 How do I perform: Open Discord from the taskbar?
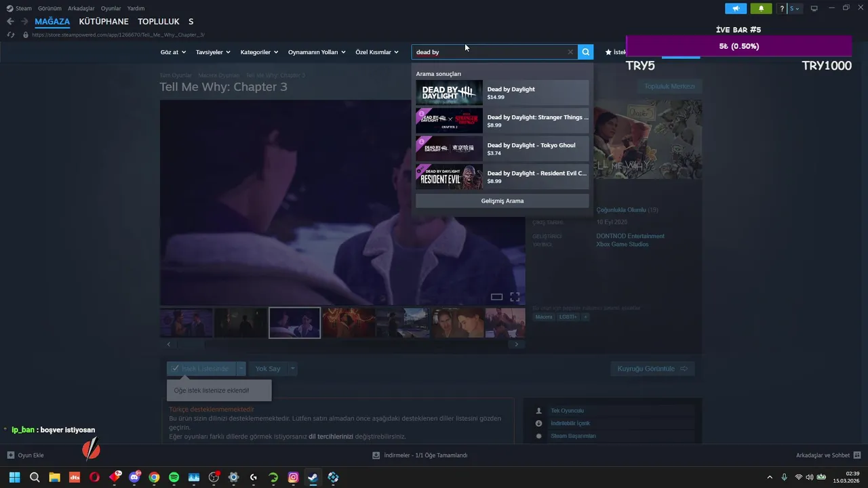(134, 477)
